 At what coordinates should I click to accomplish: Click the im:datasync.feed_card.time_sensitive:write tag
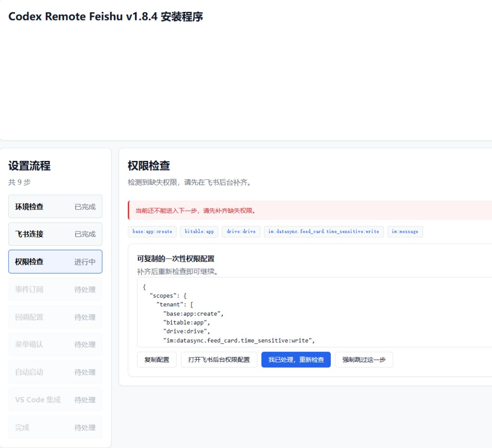click(324, 232)
